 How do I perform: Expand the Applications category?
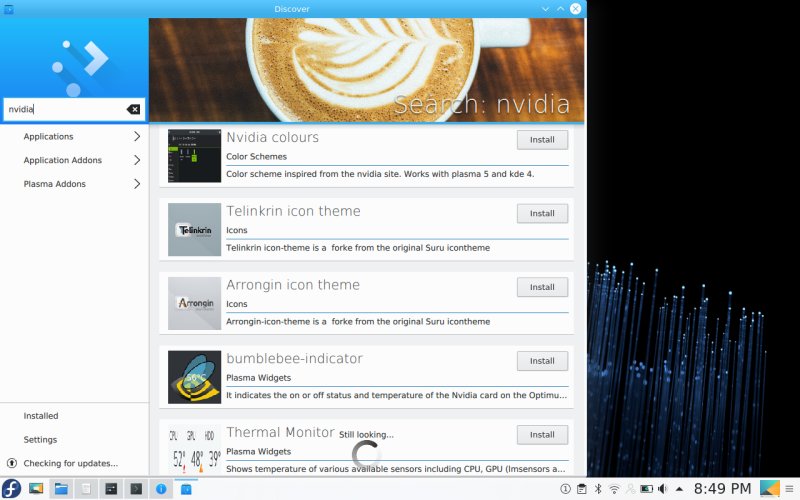137,136
